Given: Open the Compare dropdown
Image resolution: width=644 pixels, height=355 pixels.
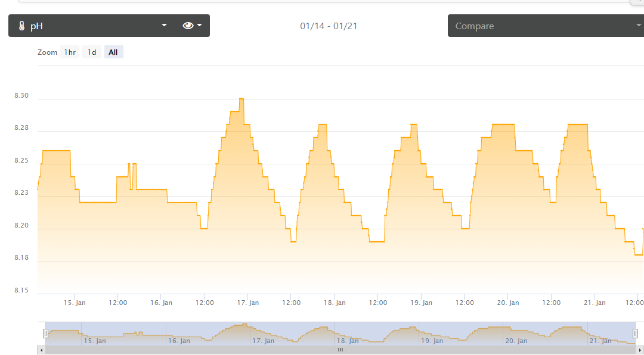Looking at the screenshot, I should click(546, 26).
